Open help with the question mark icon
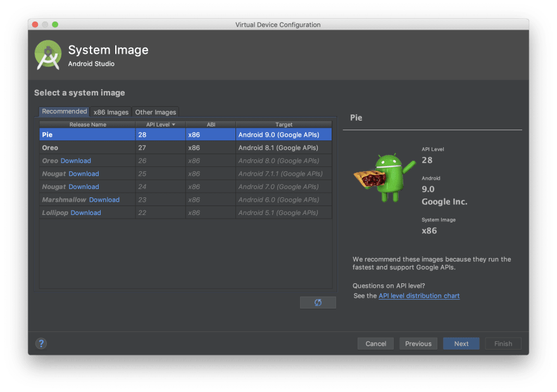 pos(41,343)
